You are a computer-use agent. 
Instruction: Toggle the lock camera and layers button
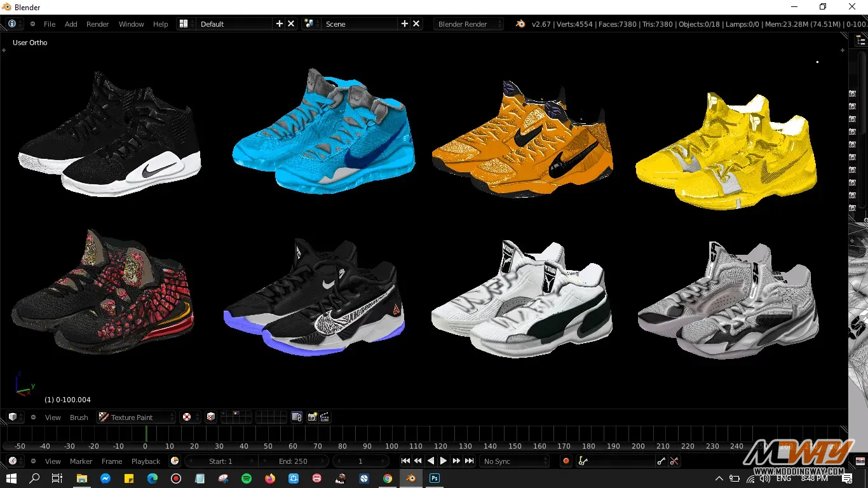[x=297, y=417]
